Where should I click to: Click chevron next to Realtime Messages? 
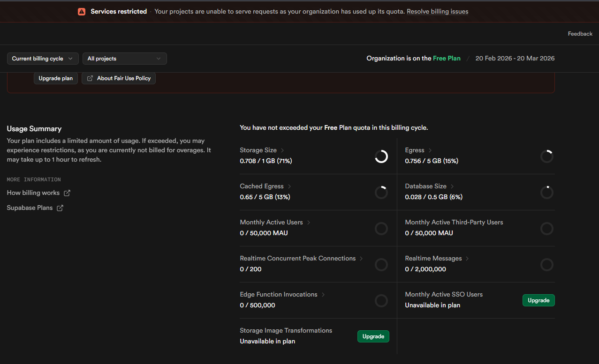pos(468,259)
